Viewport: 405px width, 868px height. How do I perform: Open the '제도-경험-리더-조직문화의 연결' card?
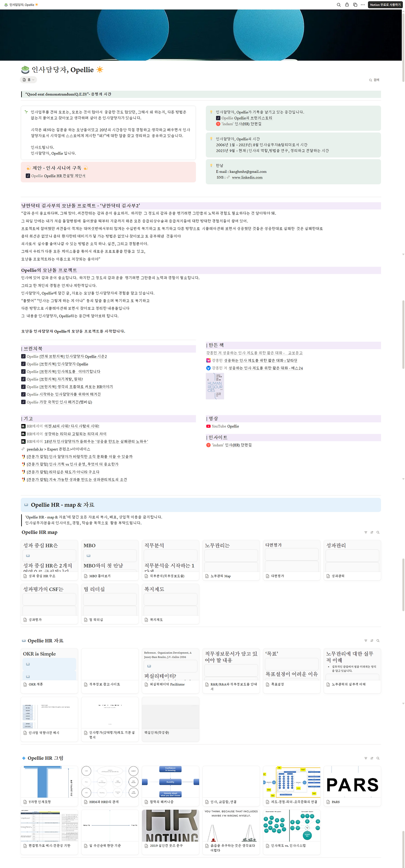(291, 786)
